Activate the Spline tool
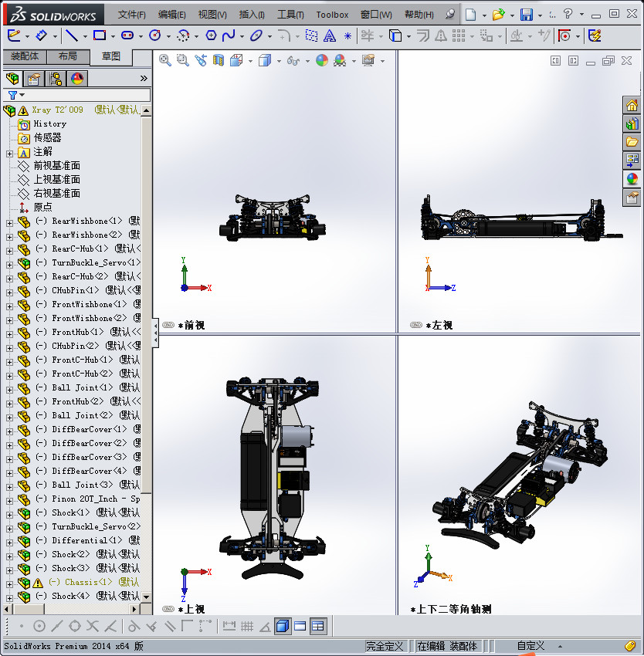Screen dimensions: 644x656 [x=229, y=36]
